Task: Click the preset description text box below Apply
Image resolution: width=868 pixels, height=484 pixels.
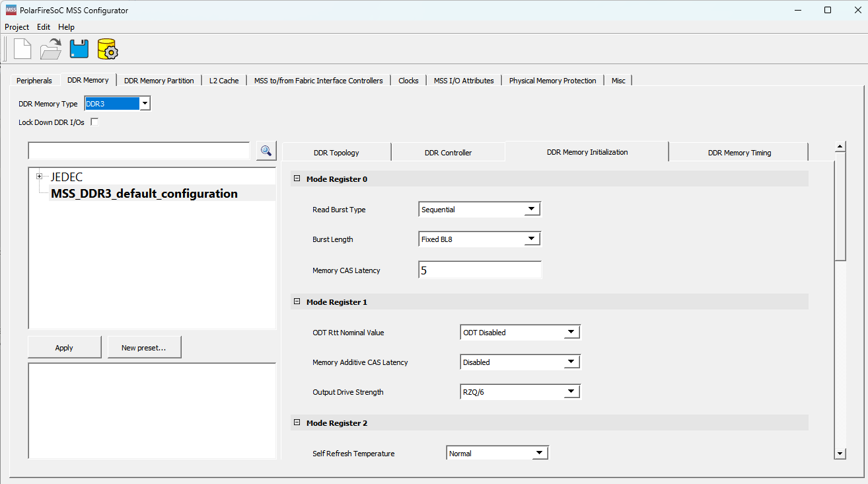Action: (x=152, y=411)
